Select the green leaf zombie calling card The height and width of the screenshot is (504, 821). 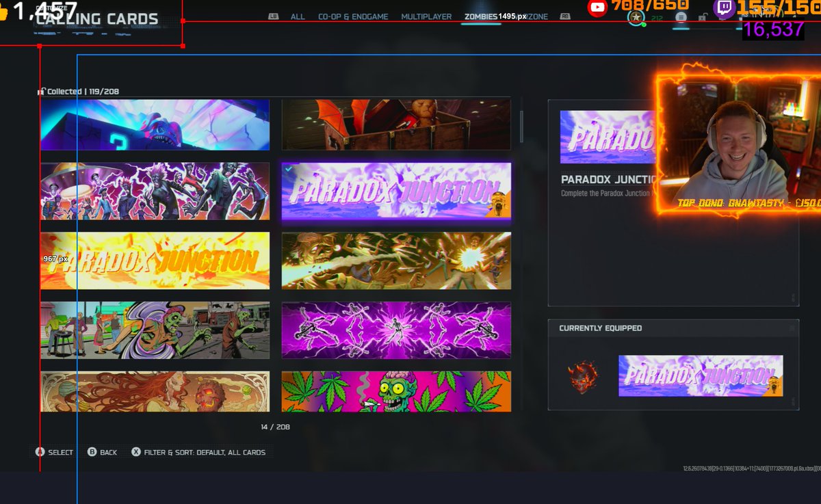pyautogui.click(x=396, y=391)
